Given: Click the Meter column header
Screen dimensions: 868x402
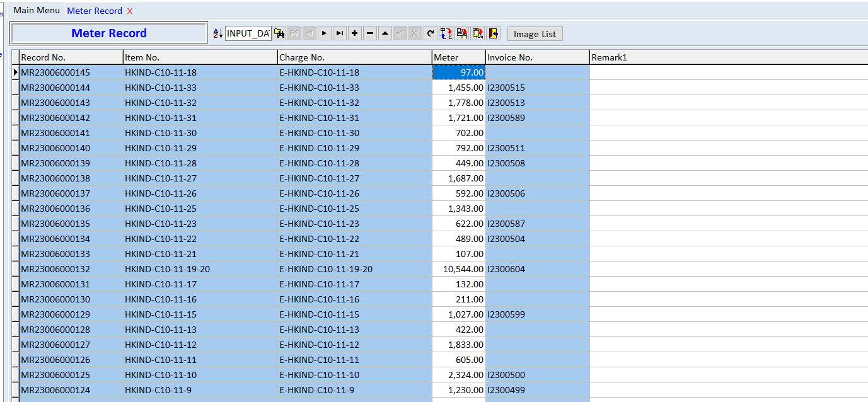Looking at the screenshot, I should pos(458,57).
